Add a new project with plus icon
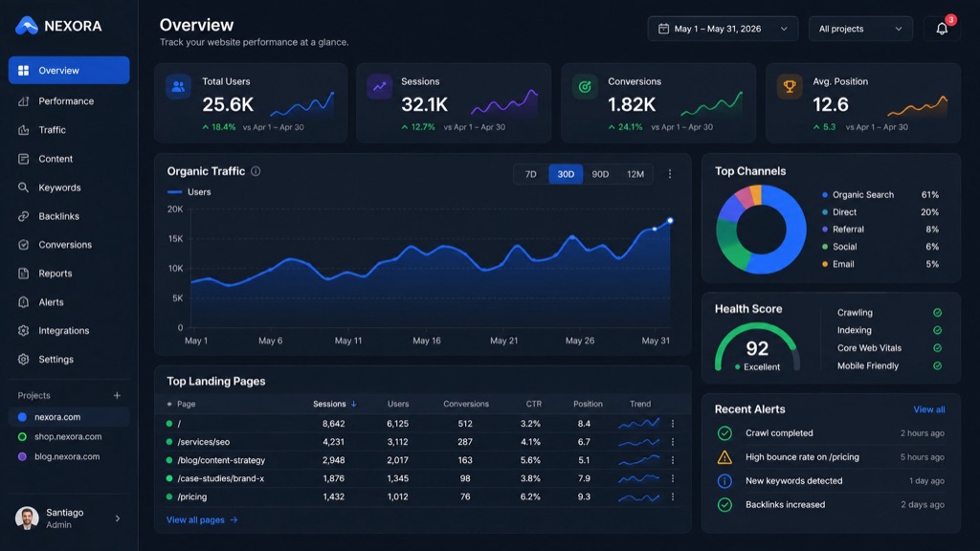The height and width of the screenshot is (551, 980). [x=117, y=395]
